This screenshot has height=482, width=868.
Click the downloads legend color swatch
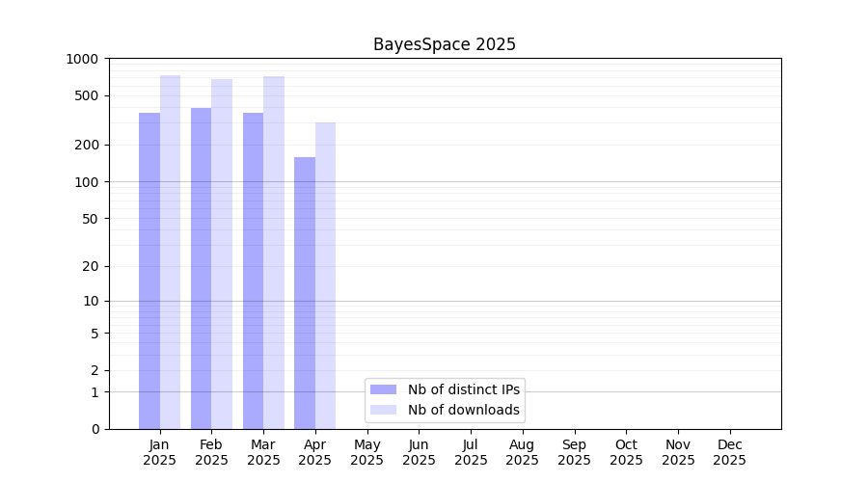(383, 410)
